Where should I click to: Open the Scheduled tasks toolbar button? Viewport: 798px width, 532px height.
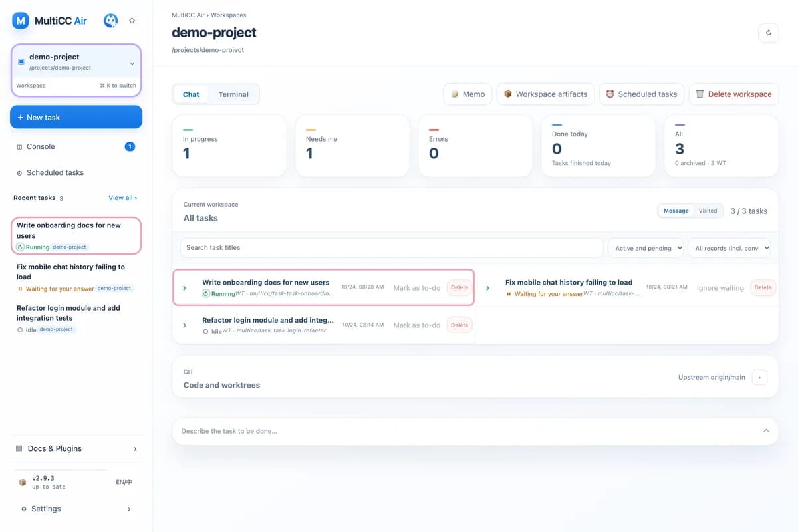(x=642, y=94)
